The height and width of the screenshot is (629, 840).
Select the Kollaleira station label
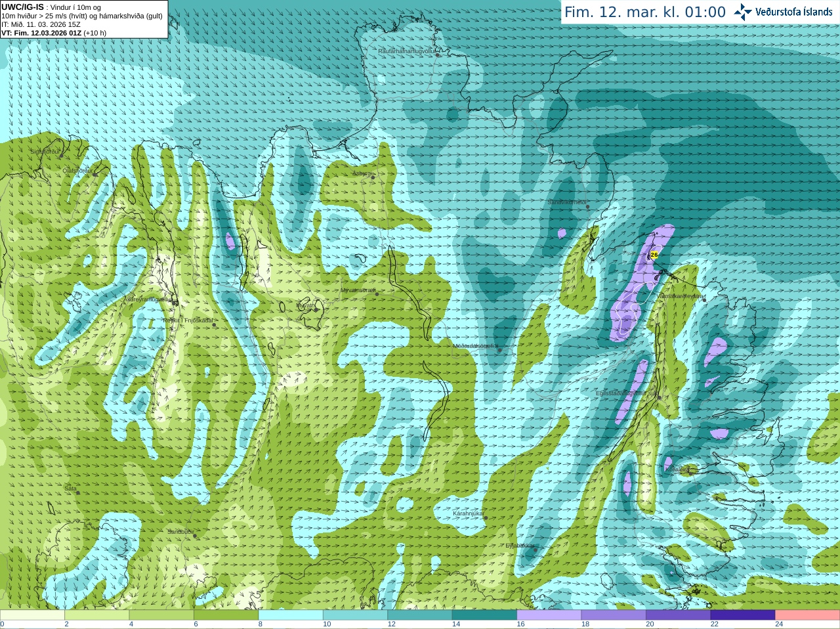point(677,469)
